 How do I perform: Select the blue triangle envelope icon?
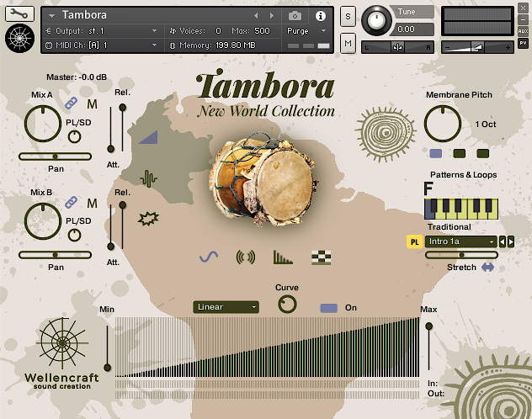pyautogui.click(x=149, y=137)
